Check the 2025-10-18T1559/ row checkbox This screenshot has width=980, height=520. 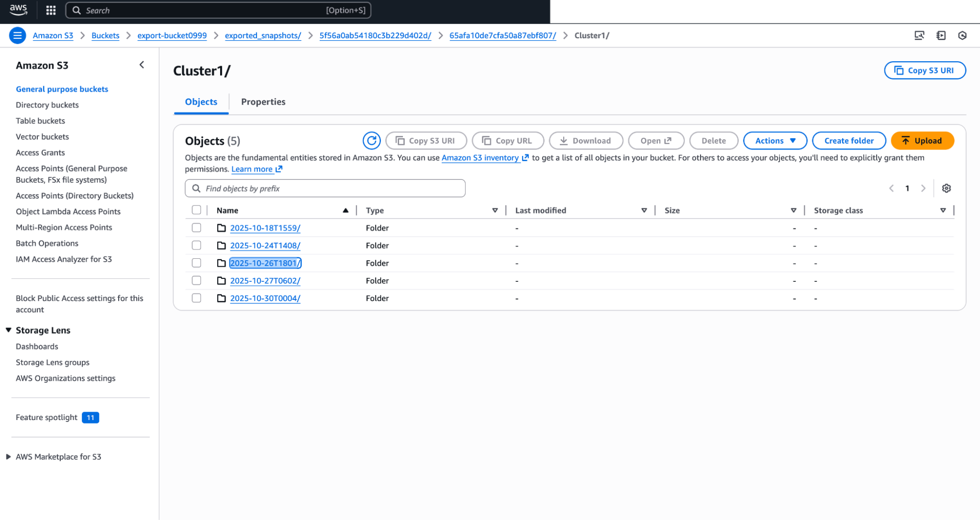coord(197,228)
